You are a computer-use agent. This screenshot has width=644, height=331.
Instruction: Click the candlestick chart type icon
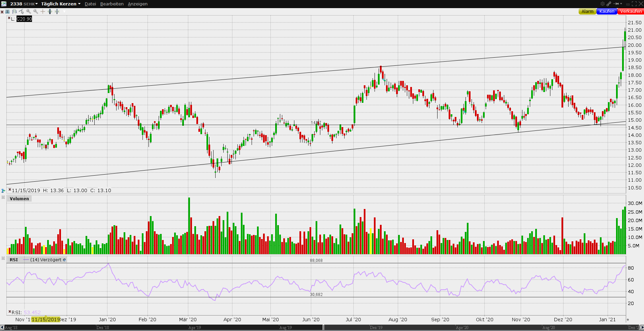pyautogui.click(x=14, y=11)
